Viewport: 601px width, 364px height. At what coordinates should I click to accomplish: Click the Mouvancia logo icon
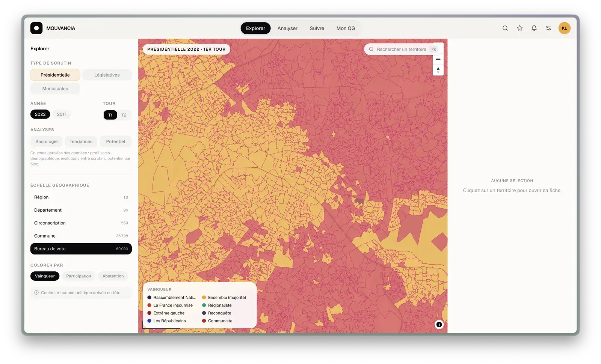click(36, 28)
